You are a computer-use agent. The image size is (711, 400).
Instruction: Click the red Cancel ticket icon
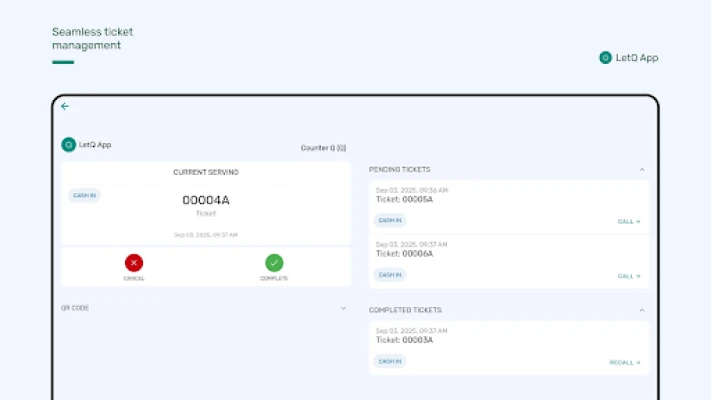coord(134,263)
